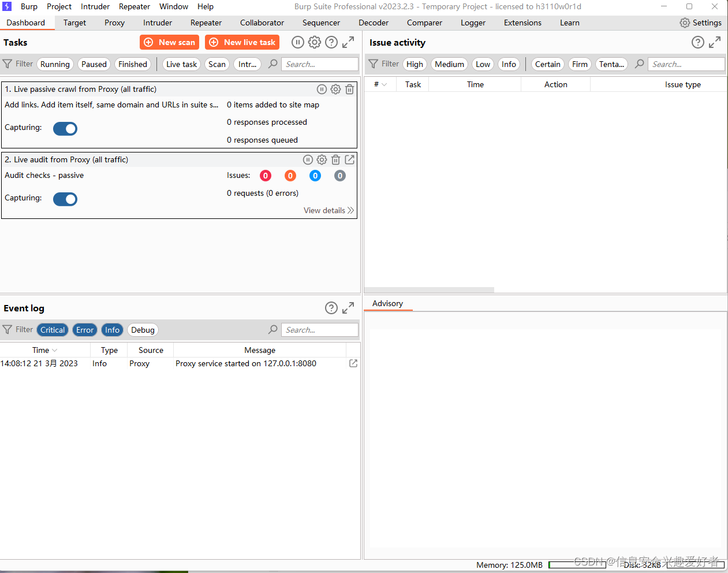Pause all tasks in Tasks header
Image resolution: width=728 pixels, height=573 pixels.
(x=298, y=42)
